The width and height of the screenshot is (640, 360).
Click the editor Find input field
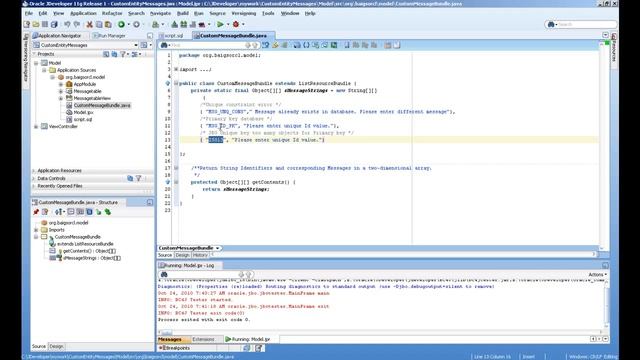208,45
